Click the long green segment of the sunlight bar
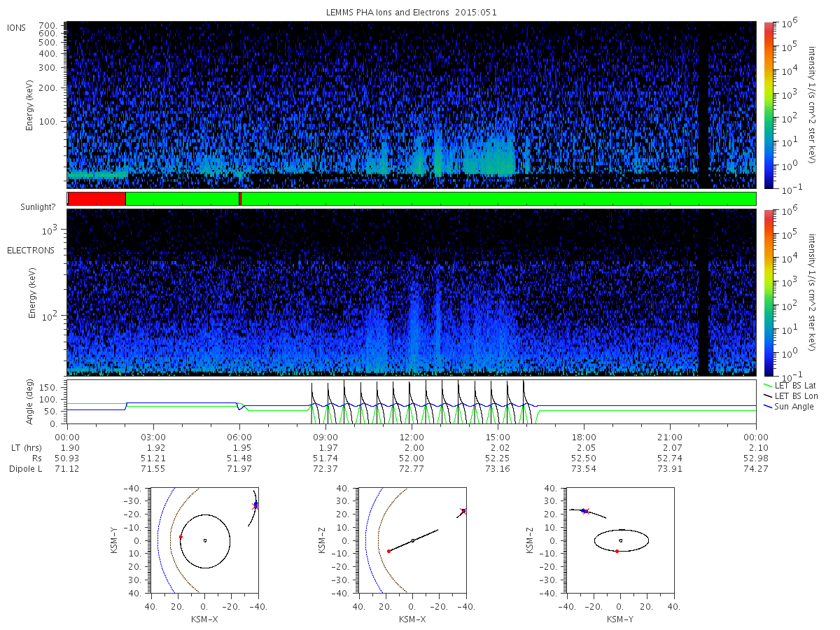This screenshot has width=840, height=630. (498, 199)
